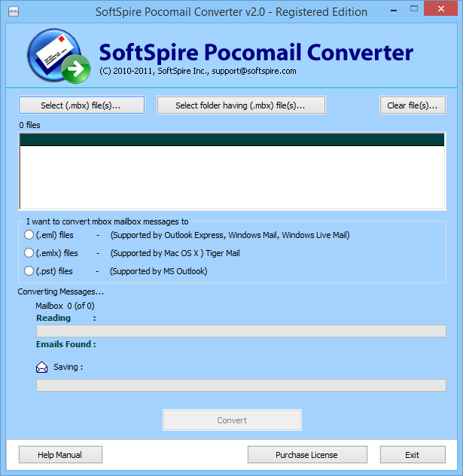
Task: Click 'I want to convert mbox mailbox messages to' caption
Action: coord(108,221)
